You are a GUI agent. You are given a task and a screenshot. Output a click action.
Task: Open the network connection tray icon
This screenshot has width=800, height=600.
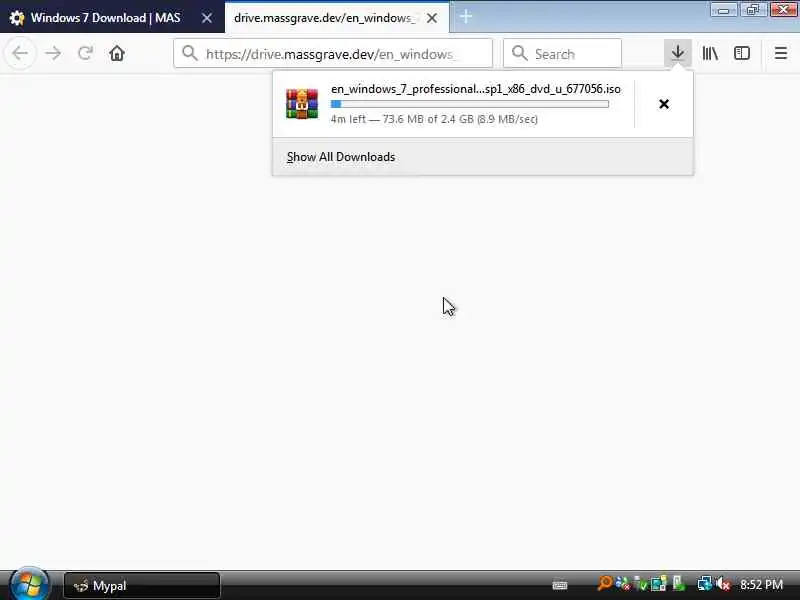click(705, 584)
